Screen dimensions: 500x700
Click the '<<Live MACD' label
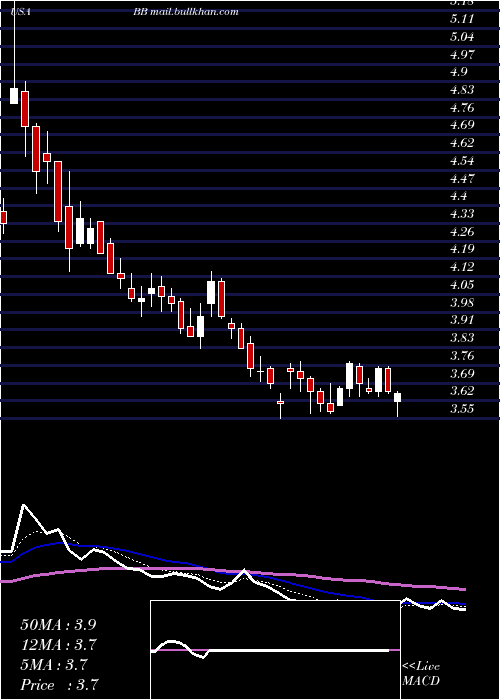click(421, 674)
